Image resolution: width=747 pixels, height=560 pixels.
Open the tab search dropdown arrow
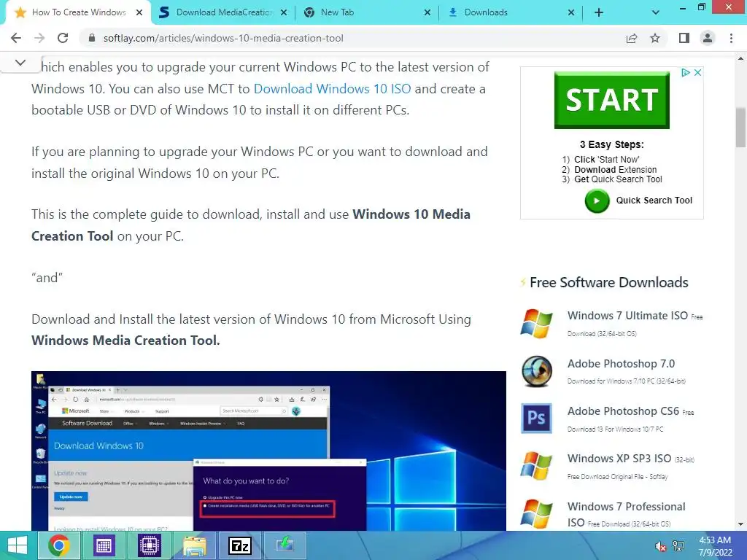coord(656,13)
